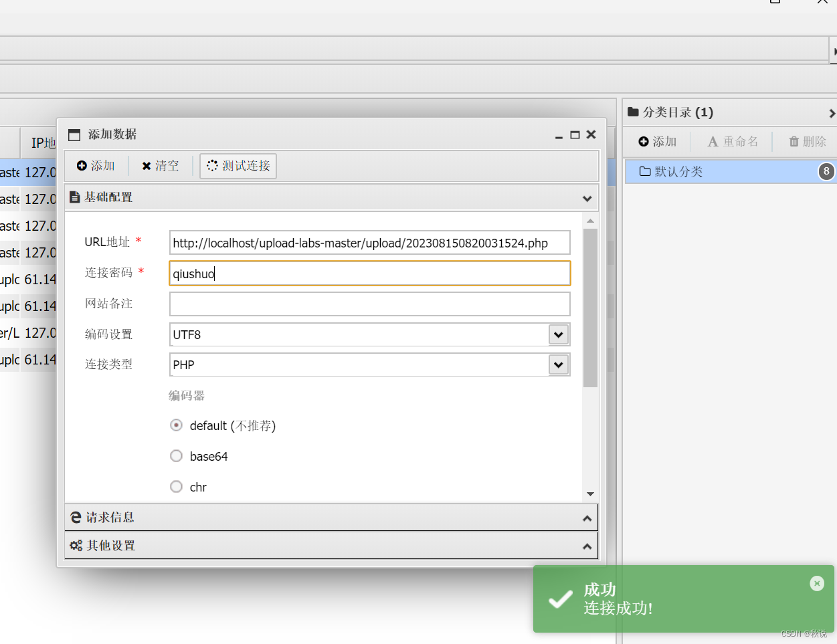Viewport: 837px width, 644px height.
Task: Click 添加 in the 分类目录 panel
Action: pos(657,142)
